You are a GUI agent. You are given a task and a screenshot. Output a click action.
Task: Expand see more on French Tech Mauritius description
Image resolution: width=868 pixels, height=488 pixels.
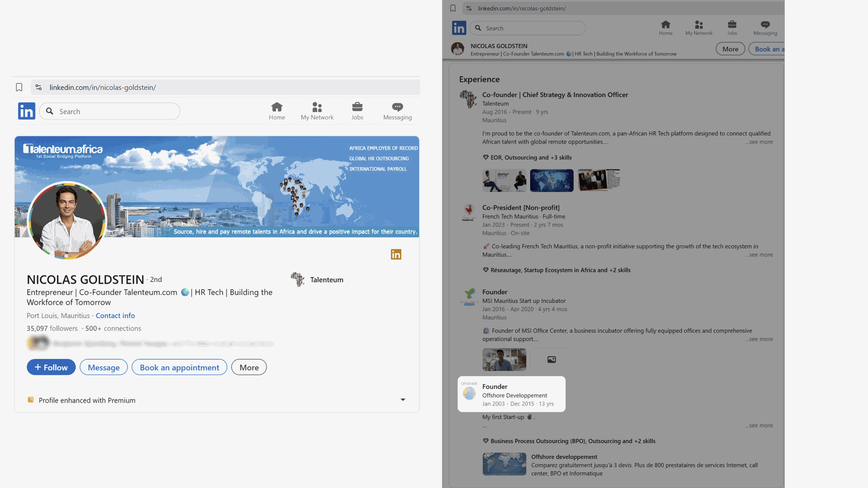(759, 255)
